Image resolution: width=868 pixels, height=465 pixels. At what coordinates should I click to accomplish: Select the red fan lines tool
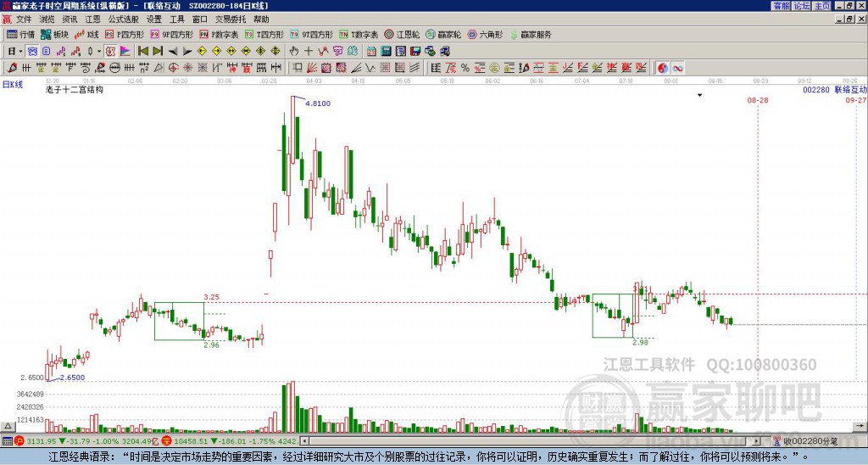pos(312,68)
